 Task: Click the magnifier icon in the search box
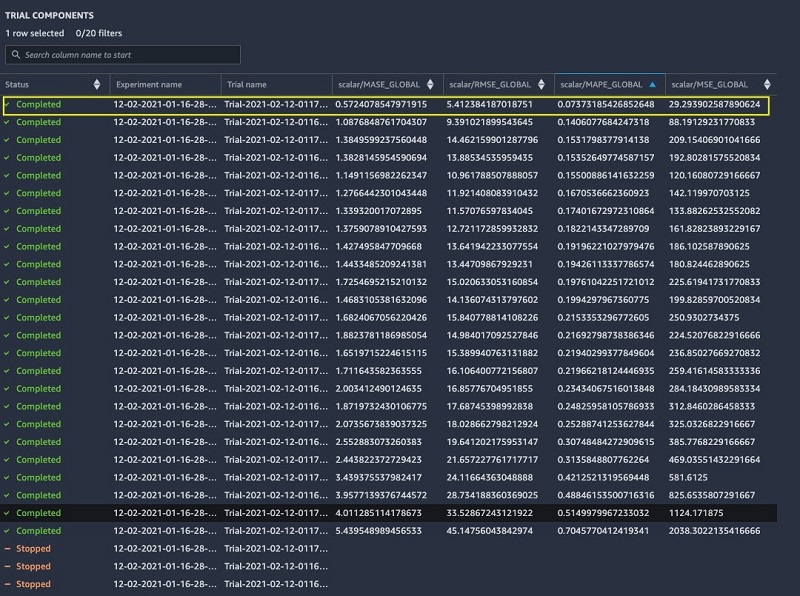(16, 55)
